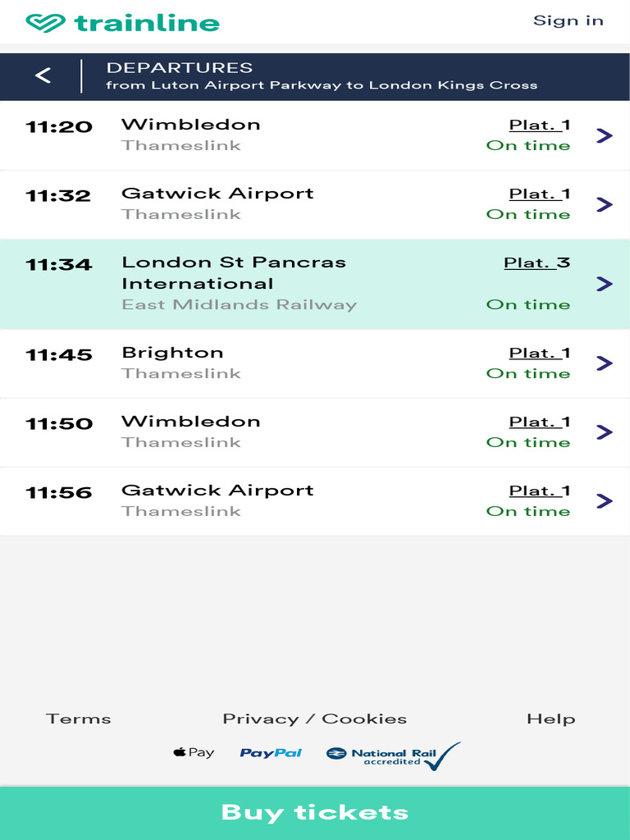Screen dimensions: 630x840
Task: Select Plat. 1 link on 11:20 train
Action: 540,126
